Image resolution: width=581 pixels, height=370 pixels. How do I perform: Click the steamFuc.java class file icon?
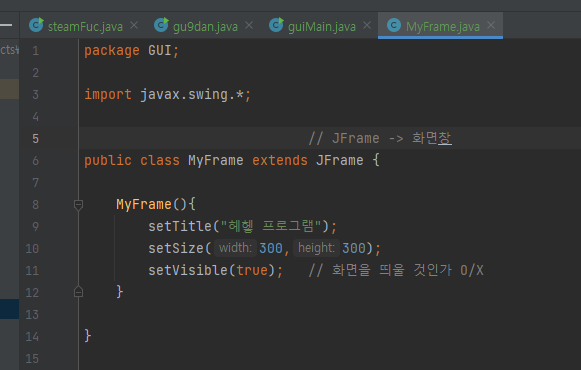36,25
